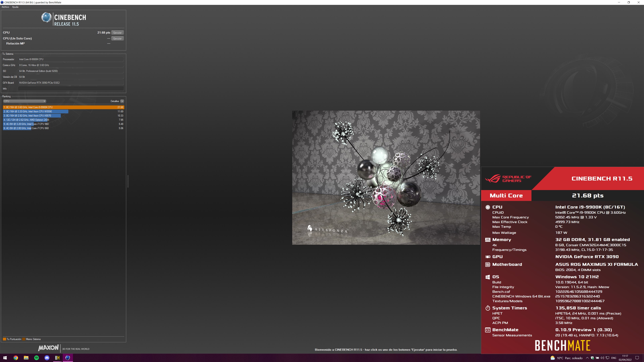Change the ENG input language
The height and width of the screenshot is (362, 644).
tap(614, 358)
